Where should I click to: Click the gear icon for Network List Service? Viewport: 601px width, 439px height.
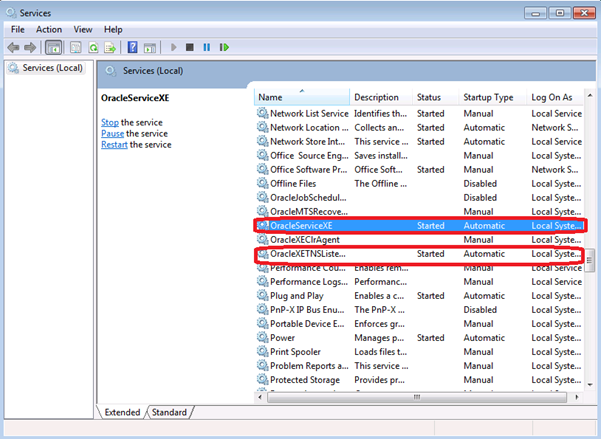tap(263, 113)
